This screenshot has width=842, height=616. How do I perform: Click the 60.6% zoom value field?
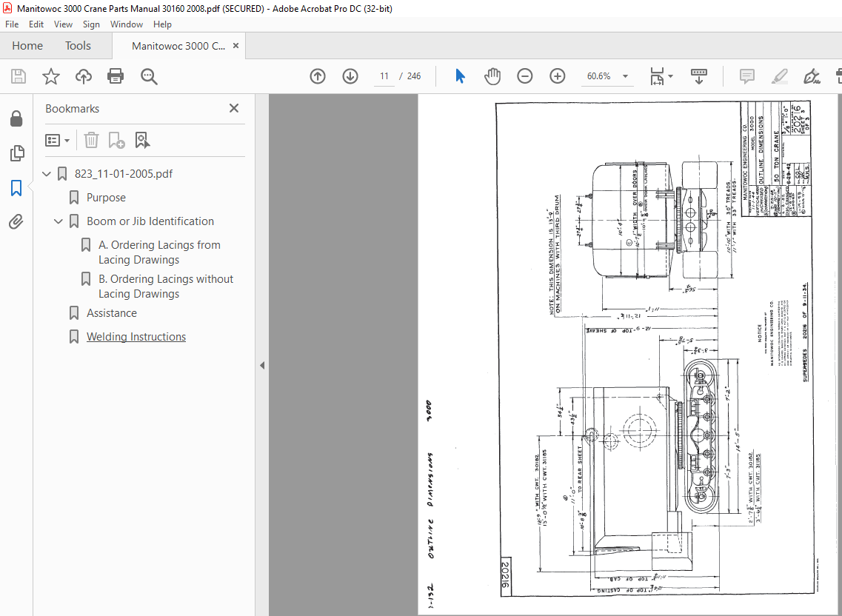tap(598, 76)
